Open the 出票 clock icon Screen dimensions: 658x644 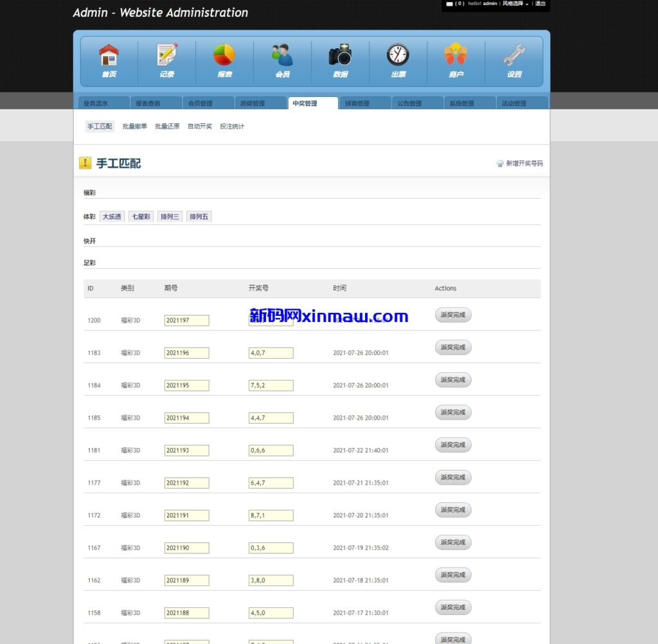[398, 56]
